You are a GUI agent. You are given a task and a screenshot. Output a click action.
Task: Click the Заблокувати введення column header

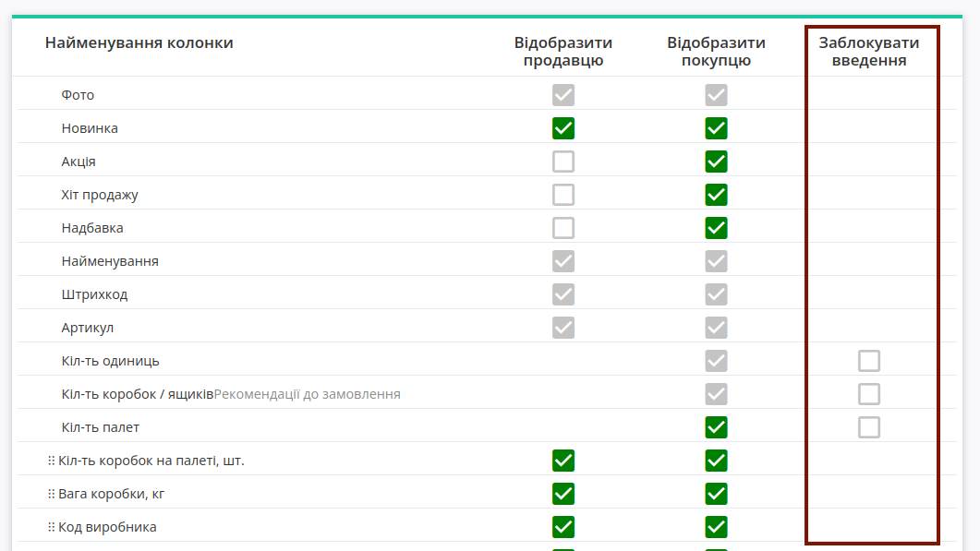click(x=869, y=52)
